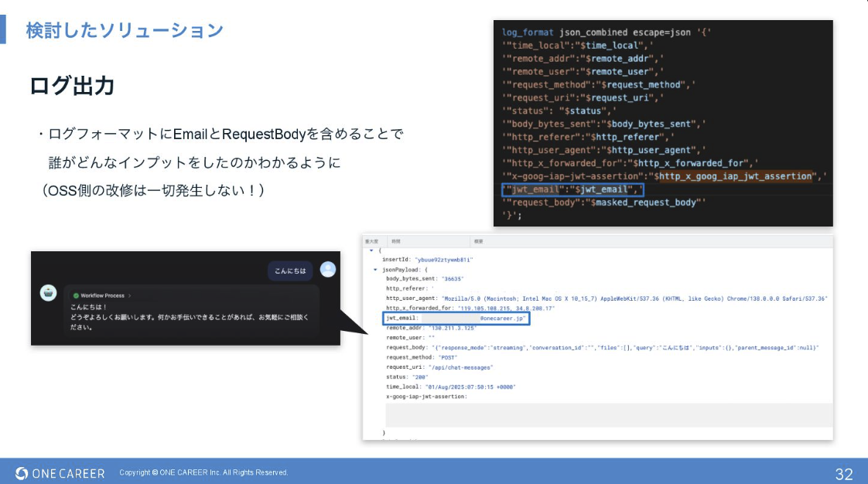868x484 pixels.
Task: Click the log_format json_combined line
Action: (606, 32)
